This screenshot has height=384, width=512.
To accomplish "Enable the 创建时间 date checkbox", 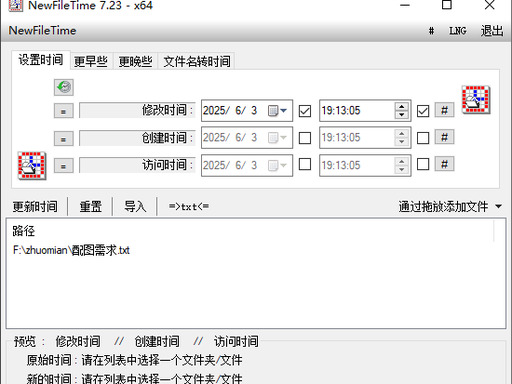I will pos(305,138).
